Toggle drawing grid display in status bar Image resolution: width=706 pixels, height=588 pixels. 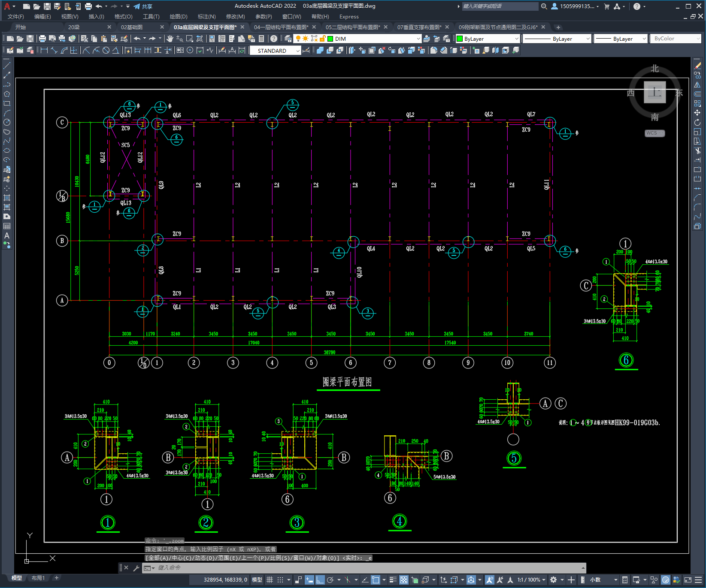[x=270, y=580]
